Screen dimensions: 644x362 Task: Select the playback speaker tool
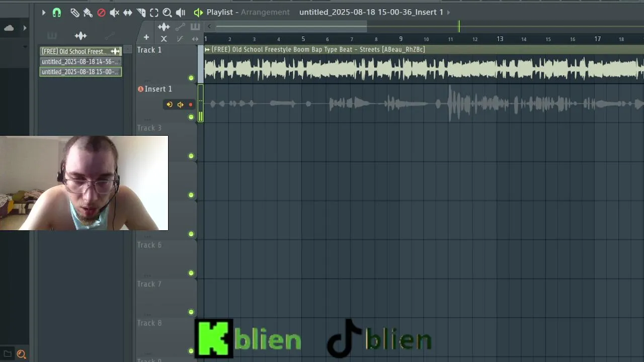pos(181,13)
